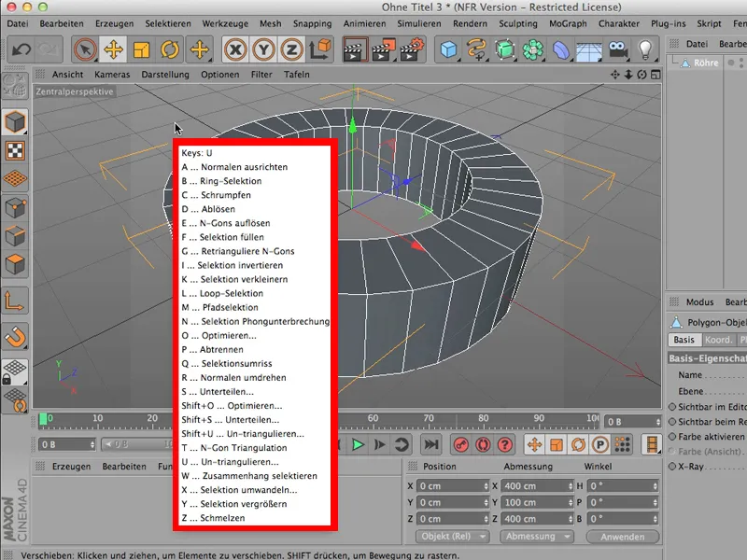
Task: Toggle parameter P keyframe recording
Action: 599,445
